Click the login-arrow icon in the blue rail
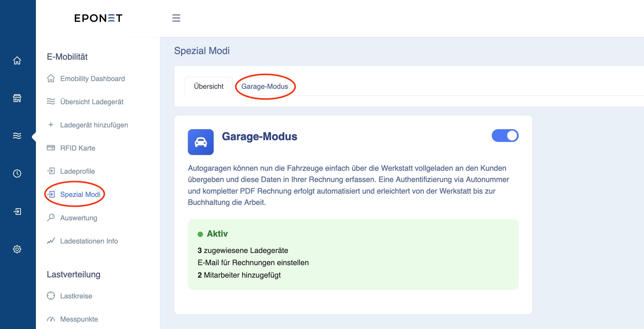The height and width of the screenshot is (329, 644). point(17,211)
